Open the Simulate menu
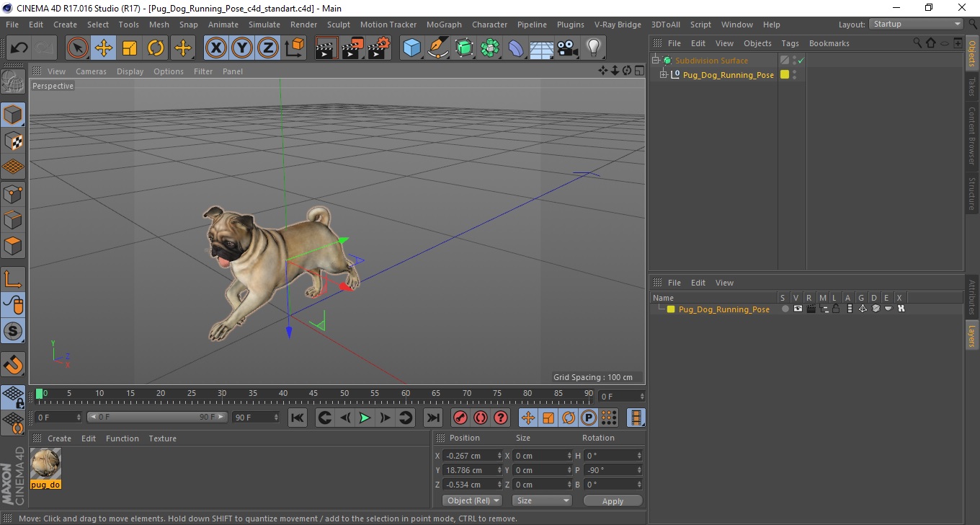Viewport: 980px width, 525px height. point(264,25)
